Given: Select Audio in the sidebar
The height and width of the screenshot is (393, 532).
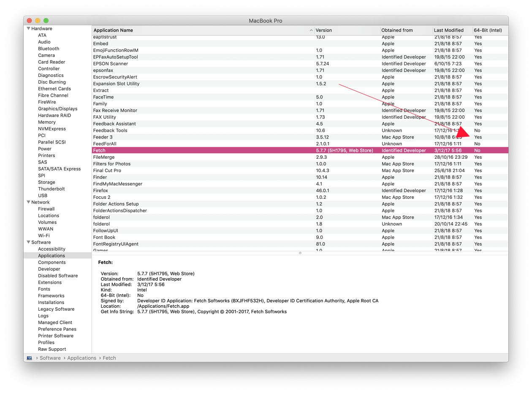Looking at the screenshot, I should 44,42.
